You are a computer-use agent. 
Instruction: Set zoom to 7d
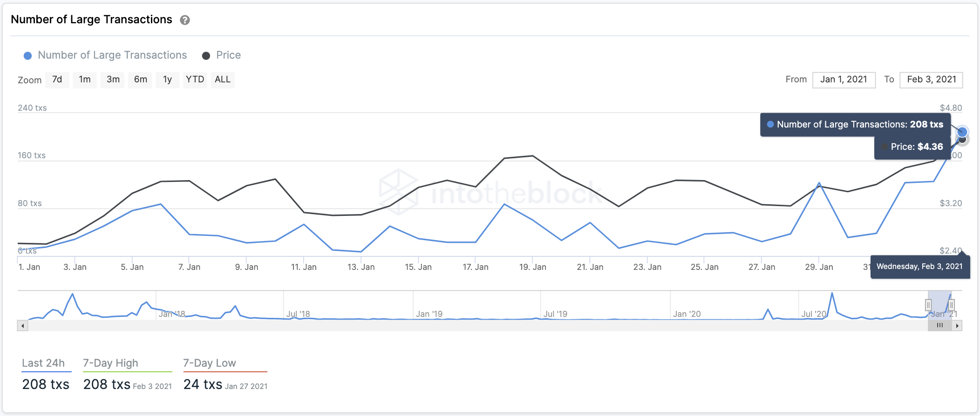pyautogui.click(x=57, y=80)
